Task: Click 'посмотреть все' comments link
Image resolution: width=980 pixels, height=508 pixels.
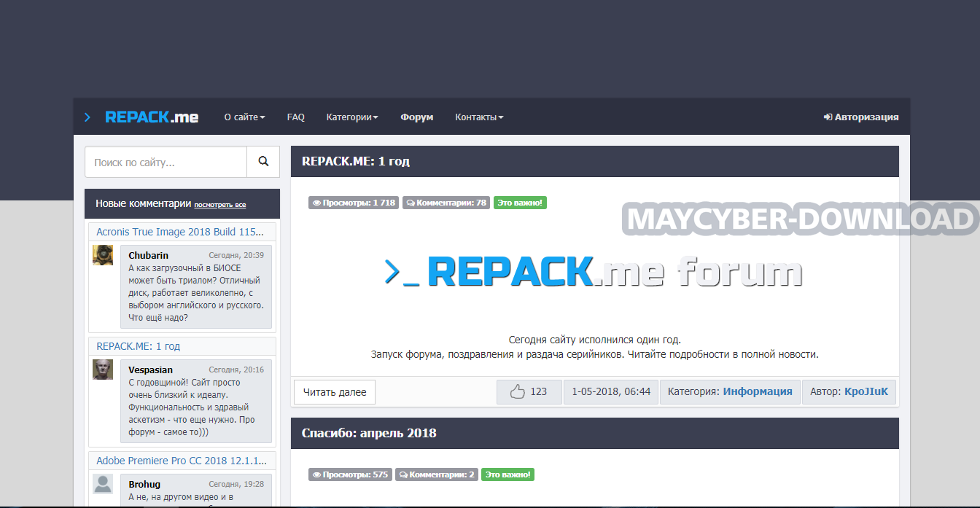Action: (x=219, y=205)
